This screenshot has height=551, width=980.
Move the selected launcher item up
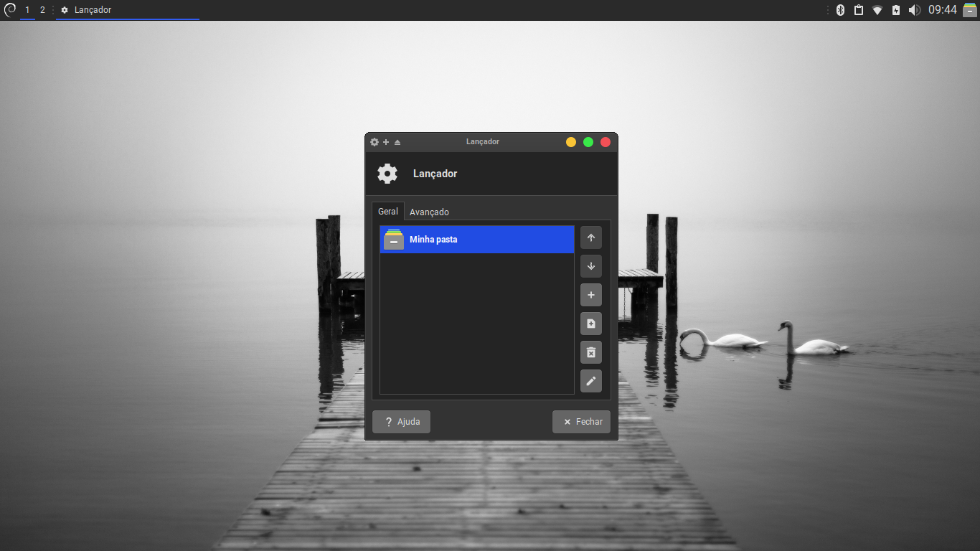591,237
